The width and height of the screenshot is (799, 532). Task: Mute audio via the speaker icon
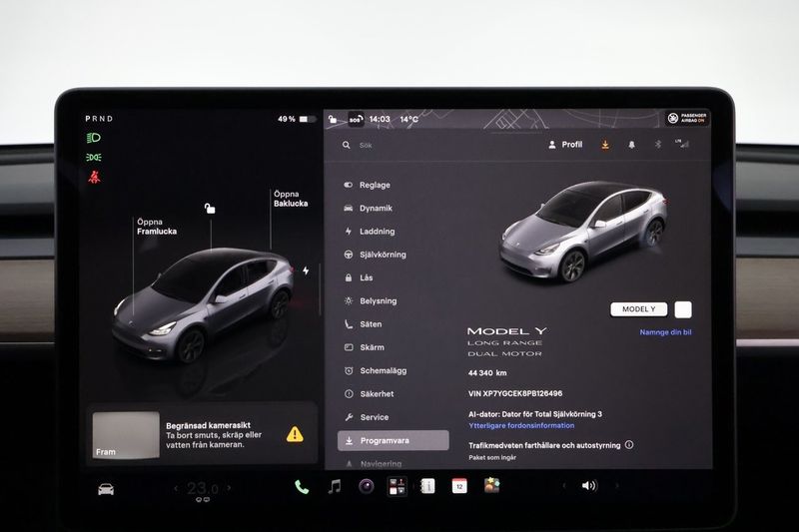[x=589, y=486]
